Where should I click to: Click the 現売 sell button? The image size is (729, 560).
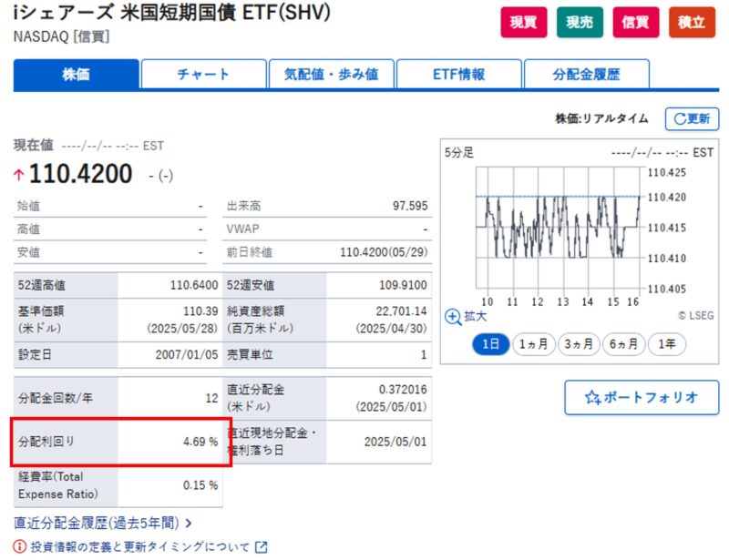click(580, 23)
